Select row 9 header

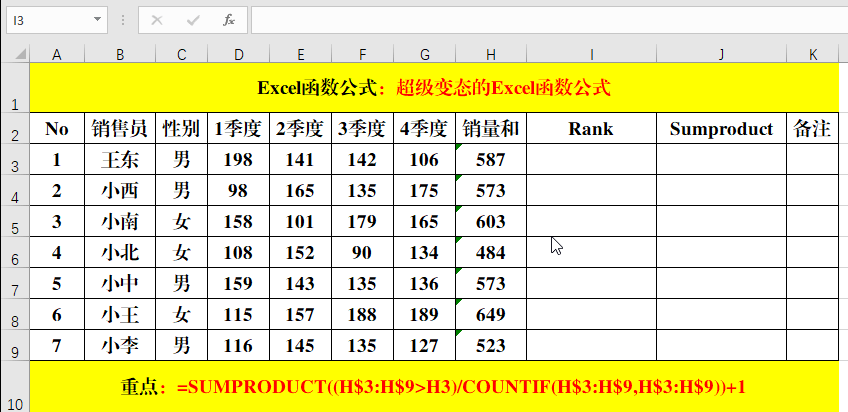tap(15, 345)
